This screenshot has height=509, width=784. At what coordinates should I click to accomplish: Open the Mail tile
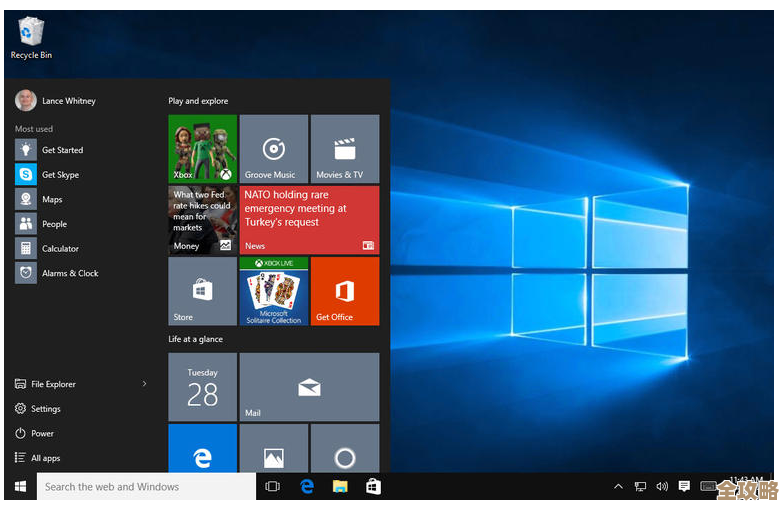tap(310, 387)
